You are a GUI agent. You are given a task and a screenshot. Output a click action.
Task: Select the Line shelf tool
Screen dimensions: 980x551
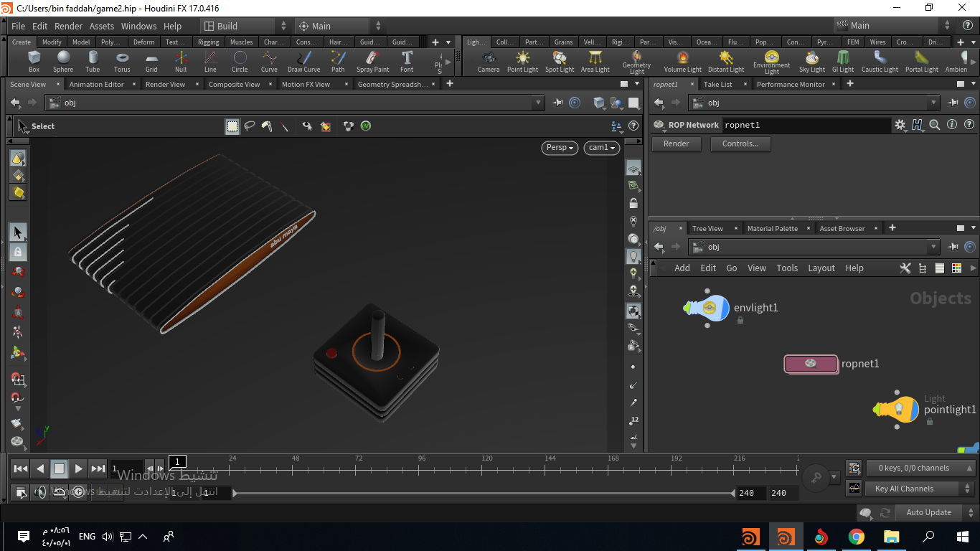coord(210,62)
